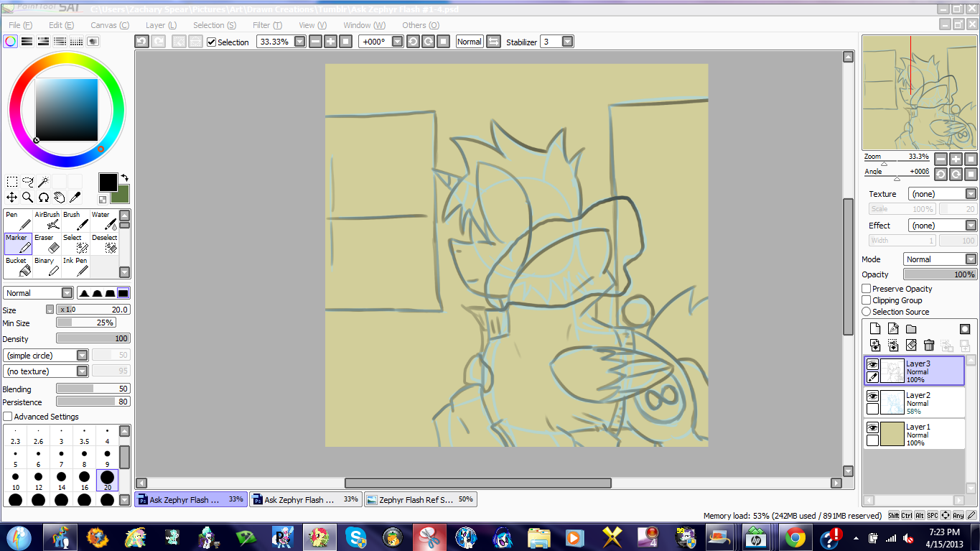Activate the hand pan tool

(60, 197)
